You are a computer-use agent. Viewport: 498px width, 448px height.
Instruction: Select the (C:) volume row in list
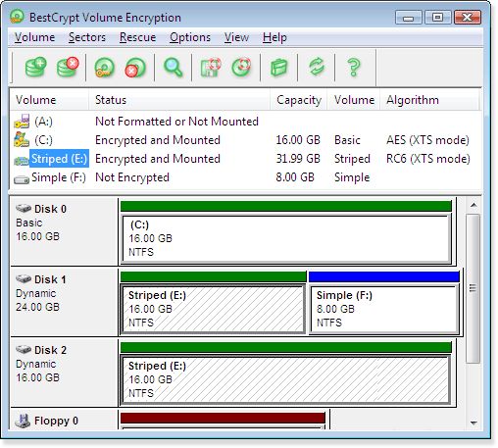pyautogui.click(x=246, y=140)
